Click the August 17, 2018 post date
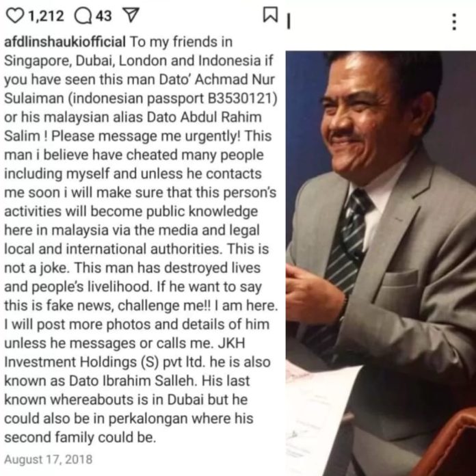 49,460
